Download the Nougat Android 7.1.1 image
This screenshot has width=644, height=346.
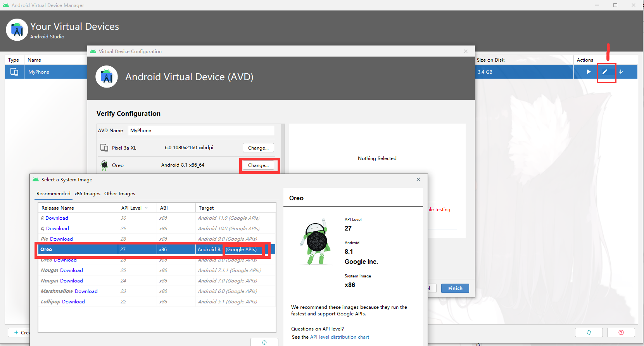pyautogui.click(x=71, y=270)
